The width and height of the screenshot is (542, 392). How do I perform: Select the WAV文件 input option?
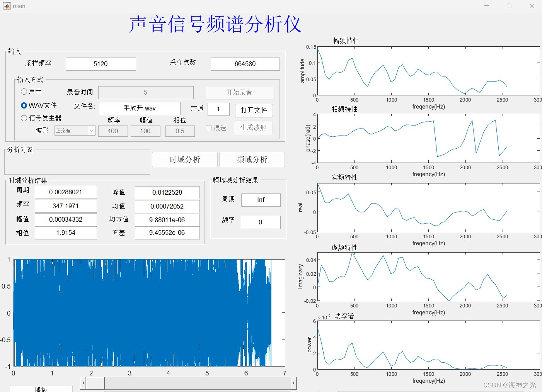pyautogui.click(x=39, y=105)
